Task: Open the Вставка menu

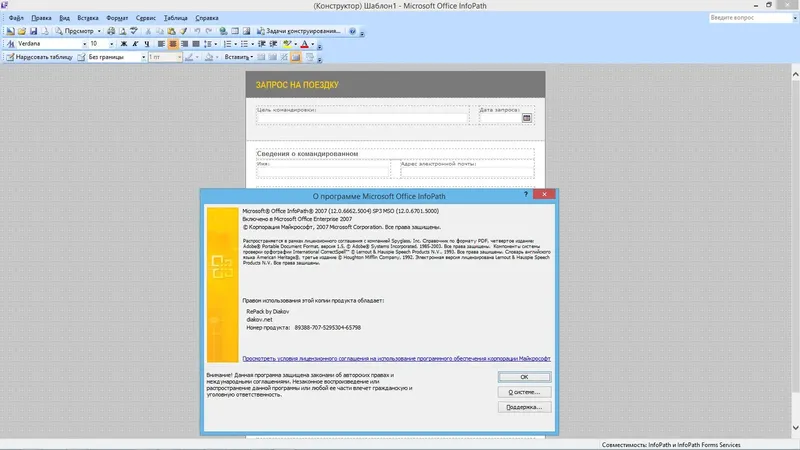Action: 88,18
